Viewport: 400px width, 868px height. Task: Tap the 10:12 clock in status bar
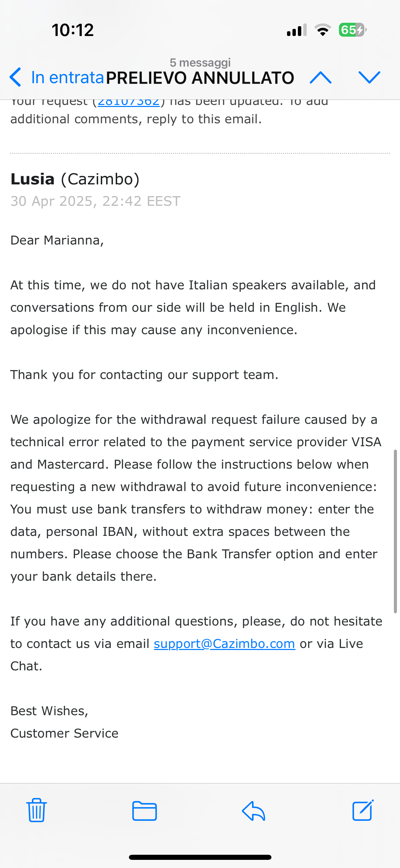(x=73, y=30)
